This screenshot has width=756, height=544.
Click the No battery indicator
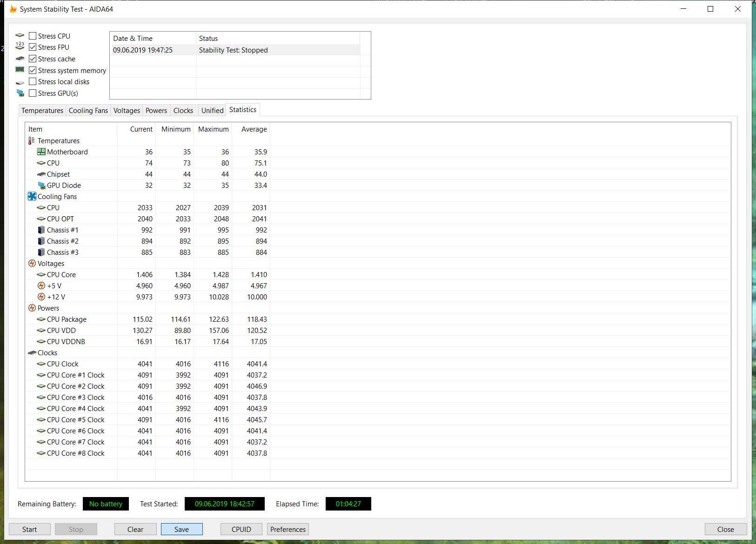(106, 504)
